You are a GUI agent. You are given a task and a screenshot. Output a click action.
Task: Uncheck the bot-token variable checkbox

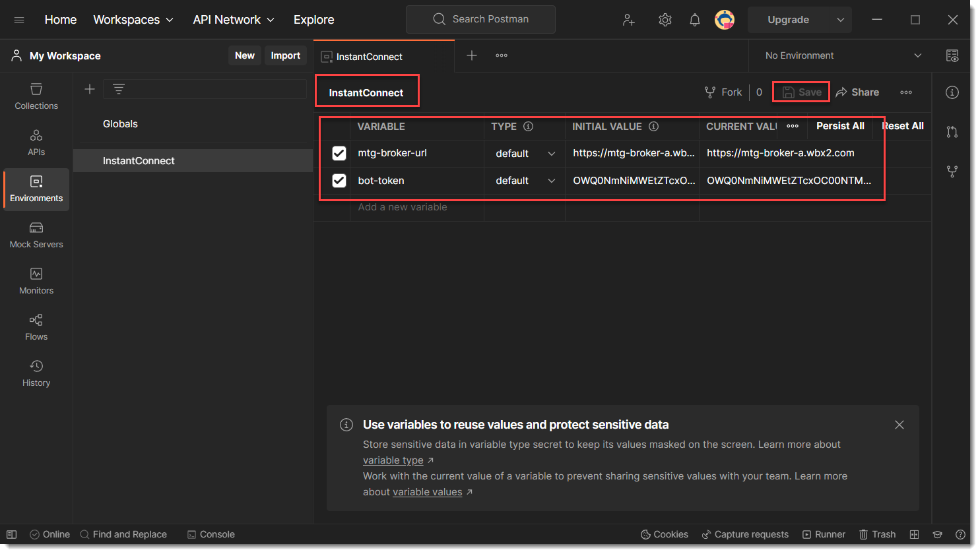pos(339,180)
